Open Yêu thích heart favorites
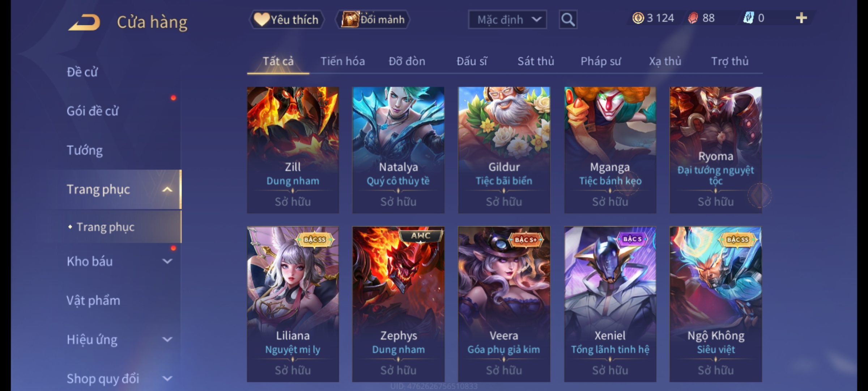 (286, 20)
